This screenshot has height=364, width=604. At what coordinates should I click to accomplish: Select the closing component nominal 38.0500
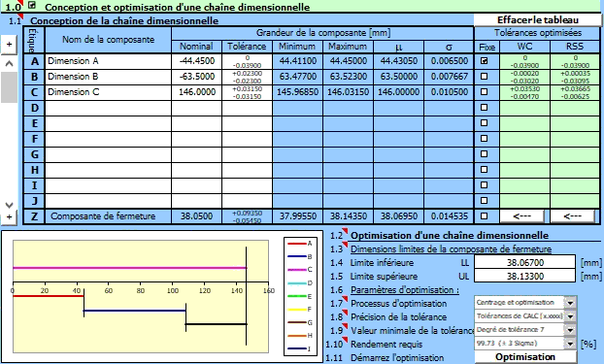(x=196, y=216)
